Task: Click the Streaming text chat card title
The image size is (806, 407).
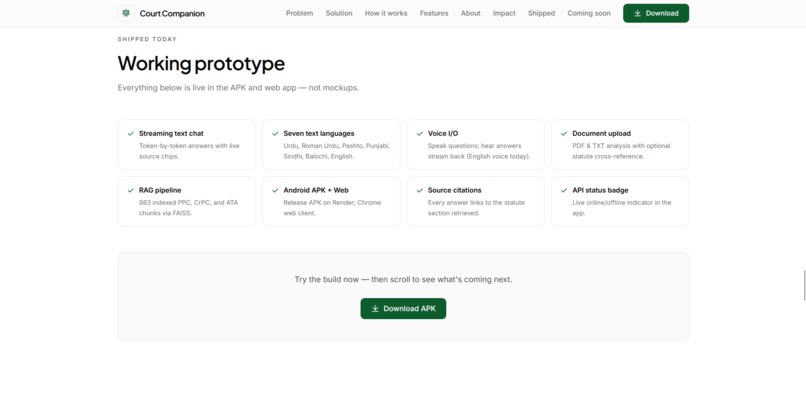Action: point(171,134)
